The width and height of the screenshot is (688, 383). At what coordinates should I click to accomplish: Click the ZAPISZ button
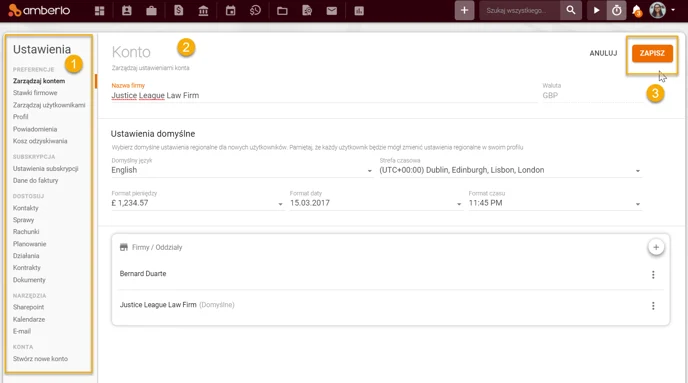coord(652,53)
